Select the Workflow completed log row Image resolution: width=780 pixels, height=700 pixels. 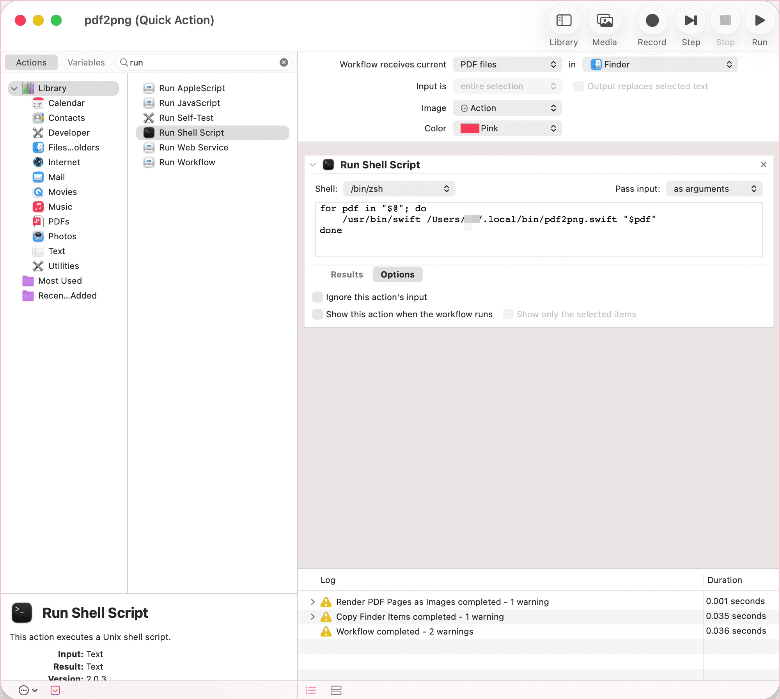[539, 631]
